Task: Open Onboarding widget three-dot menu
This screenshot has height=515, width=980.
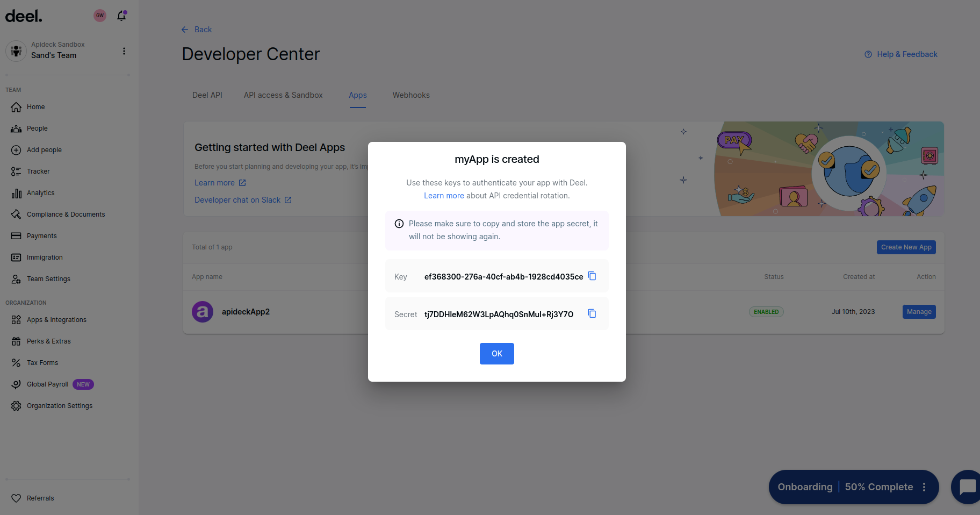Action: [924, 487]
